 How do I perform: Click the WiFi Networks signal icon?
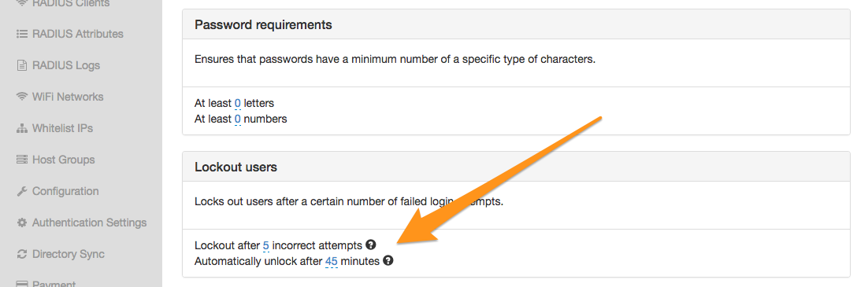coord(22,97)
